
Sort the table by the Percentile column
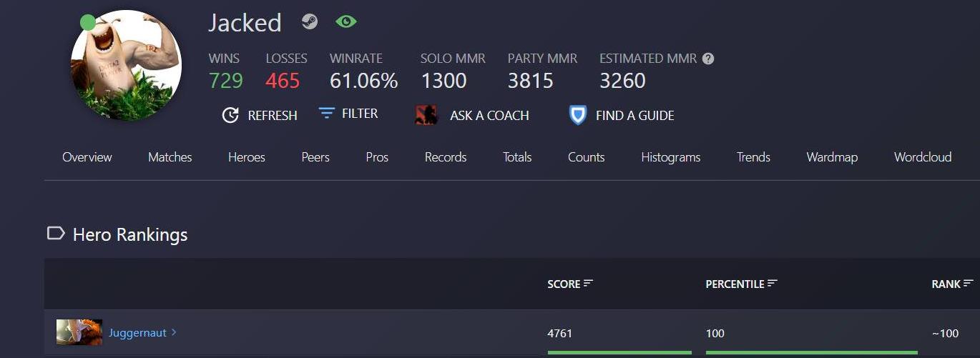pyautogui.click(x=741, y=284)
